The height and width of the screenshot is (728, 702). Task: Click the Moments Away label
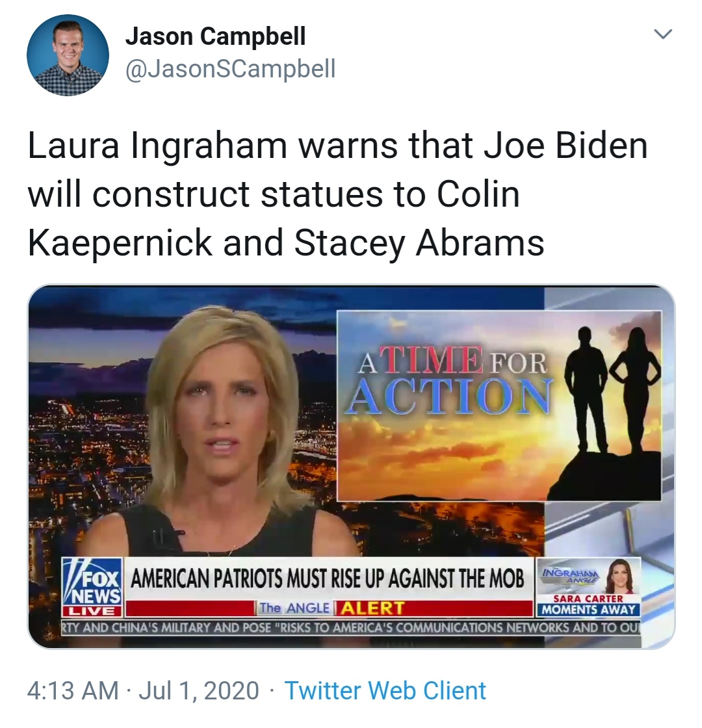coord(589,610)
